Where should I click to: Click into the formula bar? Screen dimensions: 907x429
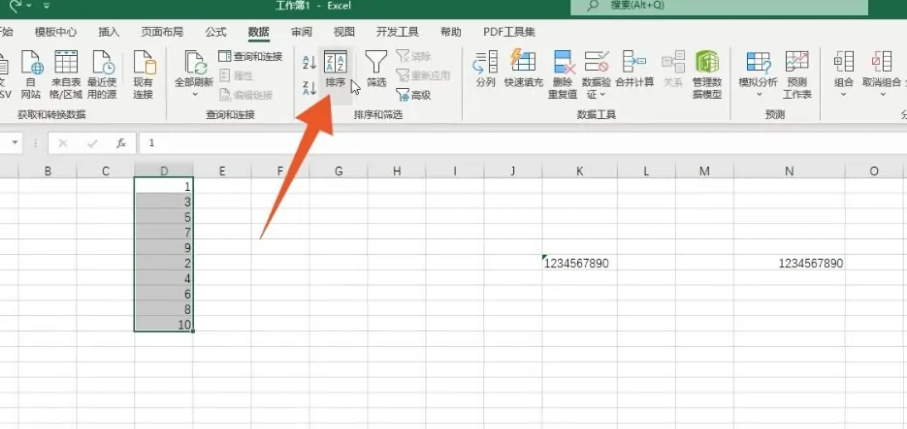point(521,143)
